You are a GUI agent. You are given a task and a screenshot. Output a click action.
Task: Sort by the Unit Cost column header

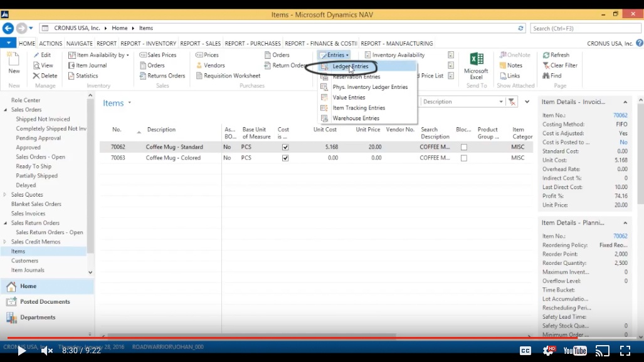point(325,129)
